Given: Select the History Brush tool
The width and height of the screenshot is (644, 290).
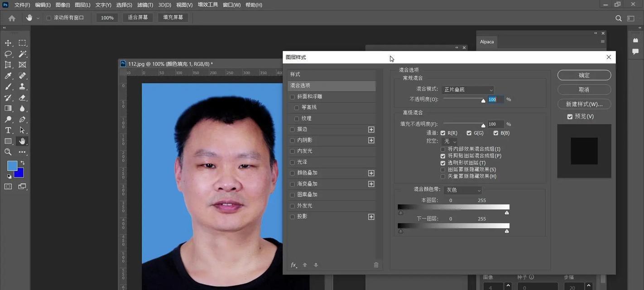Looking at the screenshot, I should pyautogui.click(x=8, y=97).
